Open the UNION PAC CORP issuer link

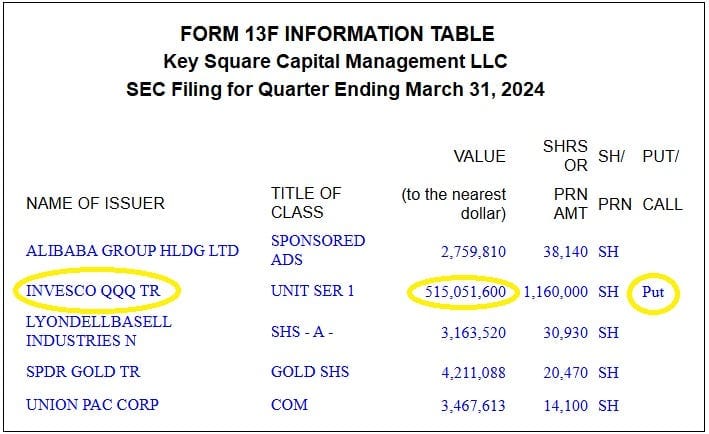coord(92,405)
